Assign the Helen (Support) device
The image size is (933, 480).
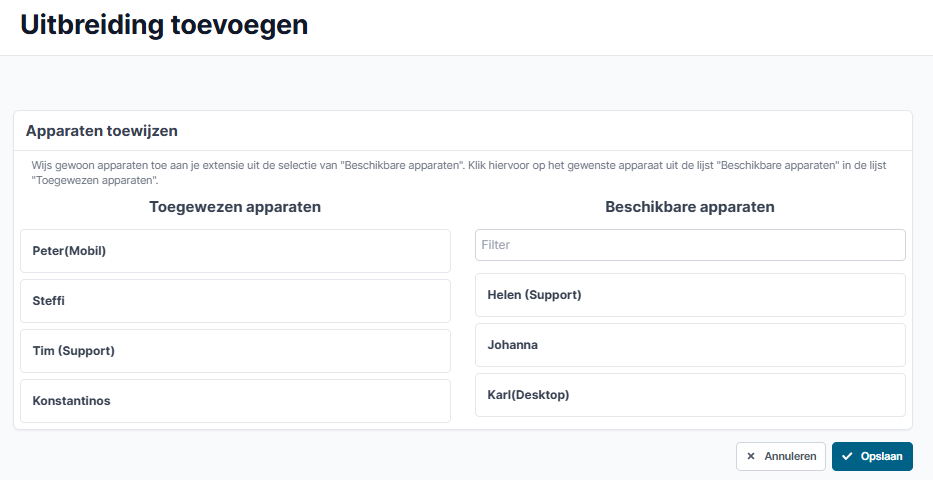tap(690, 295)
